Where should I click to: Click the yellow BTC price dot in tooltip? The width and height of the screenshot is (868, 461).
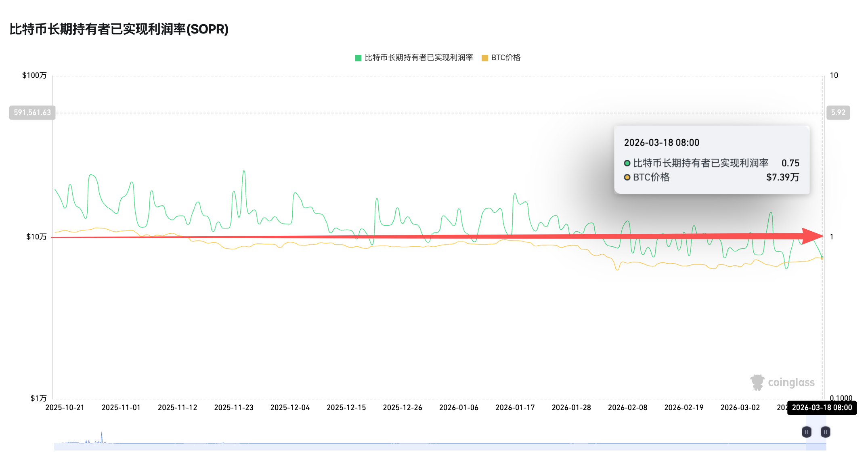(627, 177)
